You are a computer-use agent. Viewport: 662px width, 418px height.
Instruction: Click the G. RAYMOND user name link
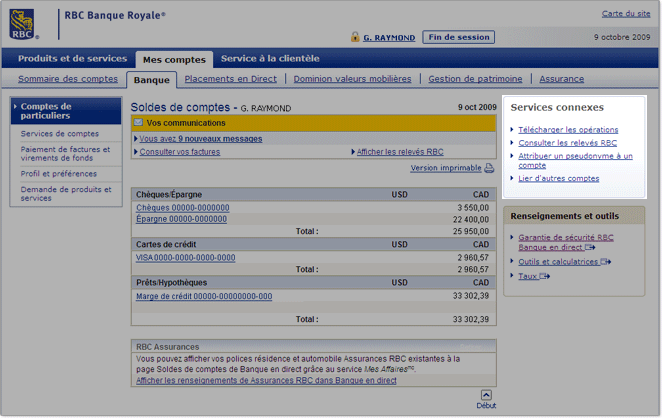pos(389,38)
